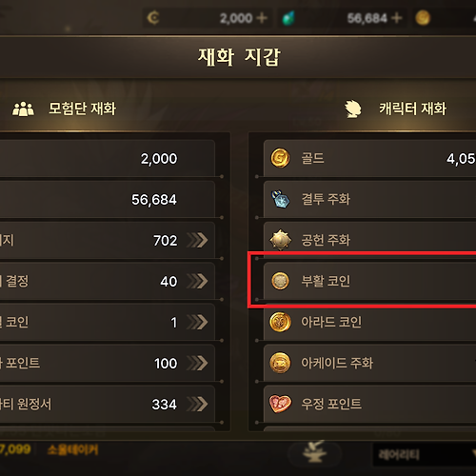Click the green gem currency icon in top bar
This screenshot has width=476, height=476.
click(x=288, y=18)
